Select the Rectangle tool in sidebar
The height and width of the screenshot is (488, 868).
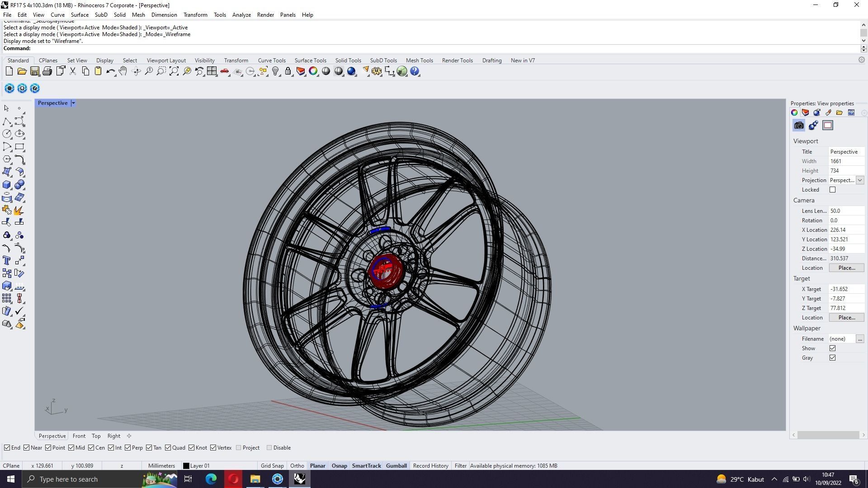(x=19, y=147)
